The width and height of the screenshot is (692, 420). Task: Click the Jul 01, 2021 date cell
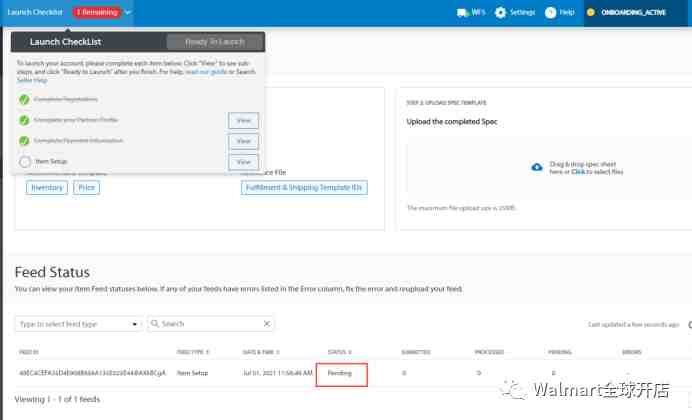[x=278, y=373]
